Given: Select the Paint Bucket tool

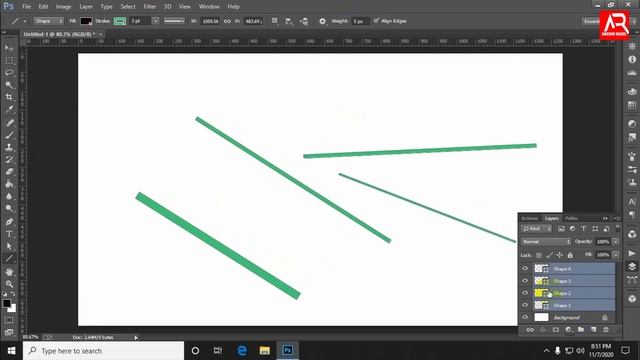Looking at the screenshot, I should click(x=9, y=184).
